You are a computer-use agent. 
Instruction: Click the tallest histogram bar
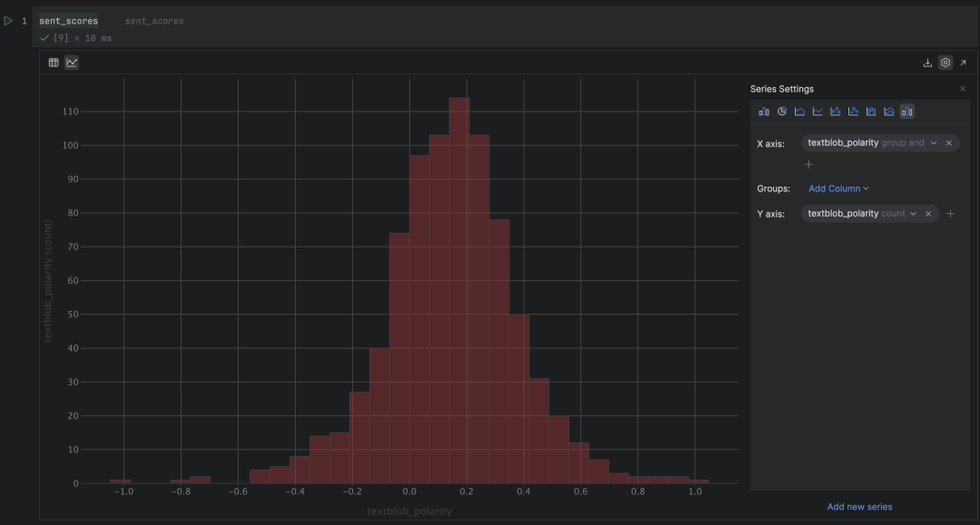click(x=459, y=290)
